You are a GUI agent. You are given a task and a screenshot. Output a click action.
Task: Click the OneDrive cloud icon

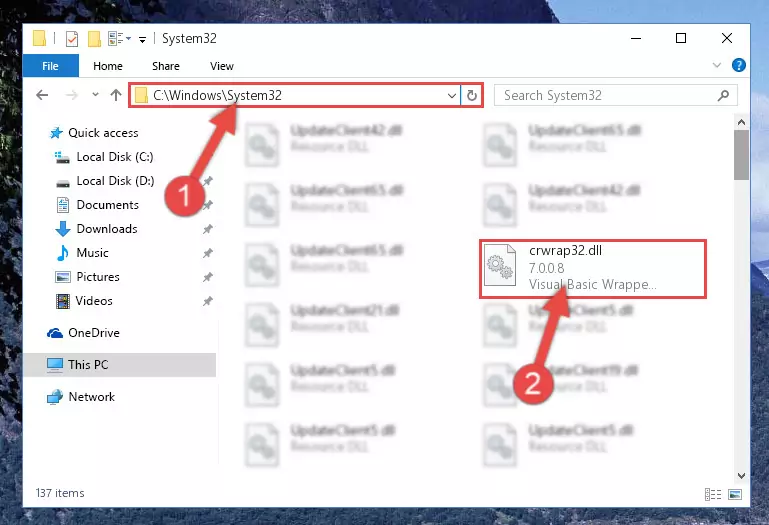(x=55, y=334)
